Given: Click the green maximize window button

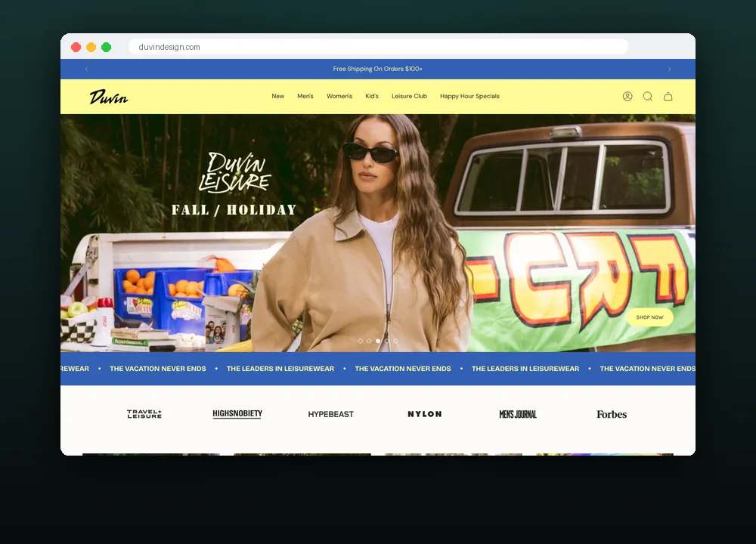Looking at the screenshot, I should click(x=106, y=47).
